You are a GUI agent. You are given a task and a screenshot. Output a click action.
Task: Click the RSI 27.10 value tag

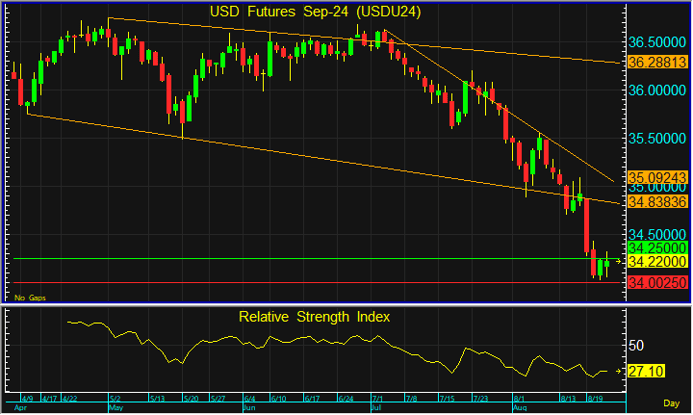647,371
